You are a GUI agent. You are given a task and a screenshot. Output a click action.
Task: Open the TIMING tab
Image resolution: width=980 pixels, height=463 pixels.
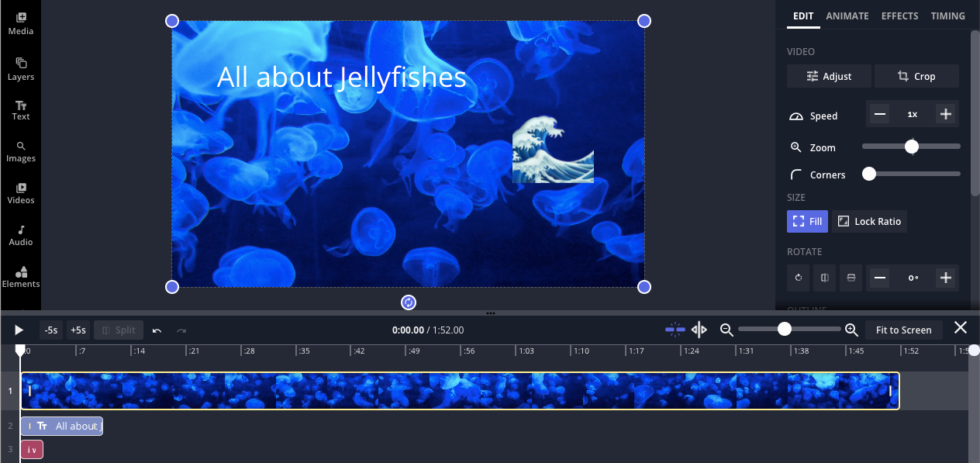947,16
